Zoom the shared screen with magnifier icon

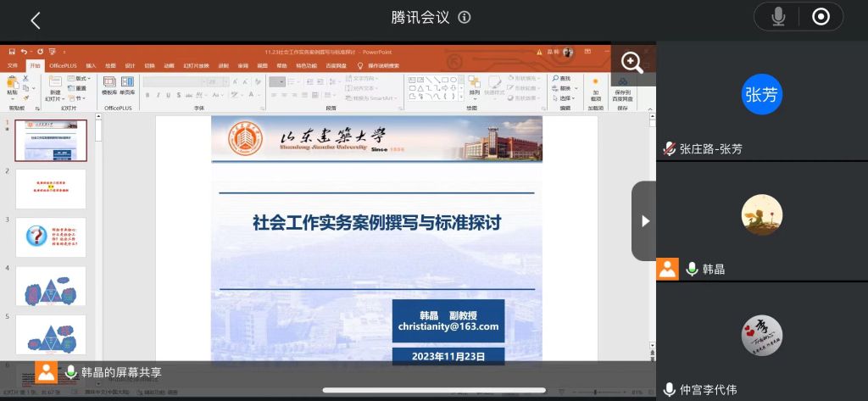(632, 62)
